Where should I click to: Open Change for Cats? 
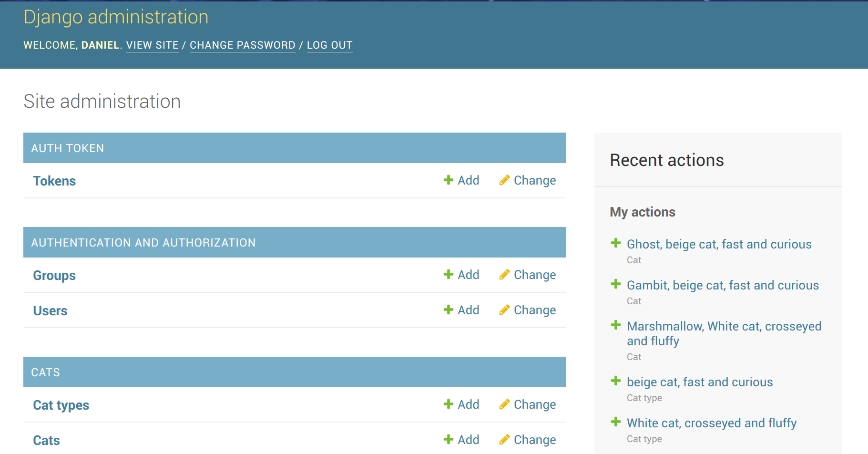click(x=535, y=440)
